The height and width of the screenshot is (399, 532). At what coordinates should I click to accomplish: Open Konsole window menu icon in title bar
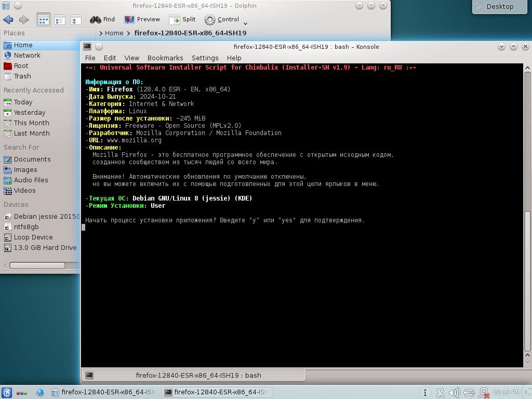coord(87,46)
